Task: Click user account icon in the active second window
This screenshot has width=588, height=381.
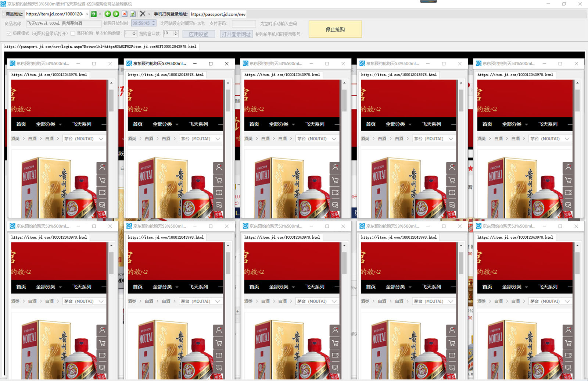Action: point(219,168)
